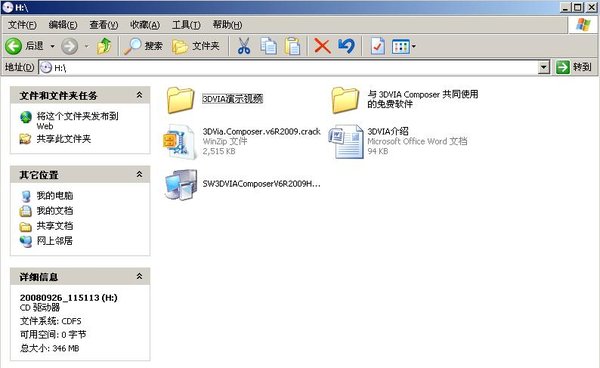The image size is (600, 368).
Task: Click the 文件和文件夹任务 panel header
Action: point(80,95)
